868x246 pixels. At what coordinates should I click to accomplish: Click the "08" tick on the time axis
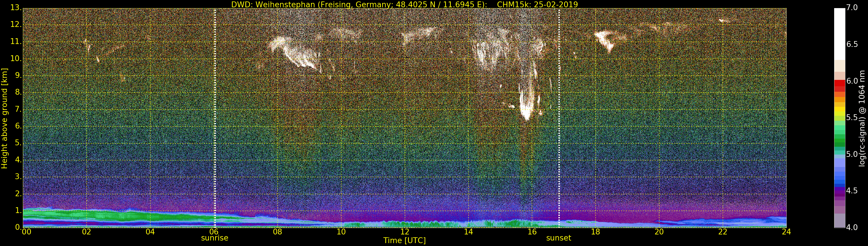pyautogui.click(x=277, y=232)
